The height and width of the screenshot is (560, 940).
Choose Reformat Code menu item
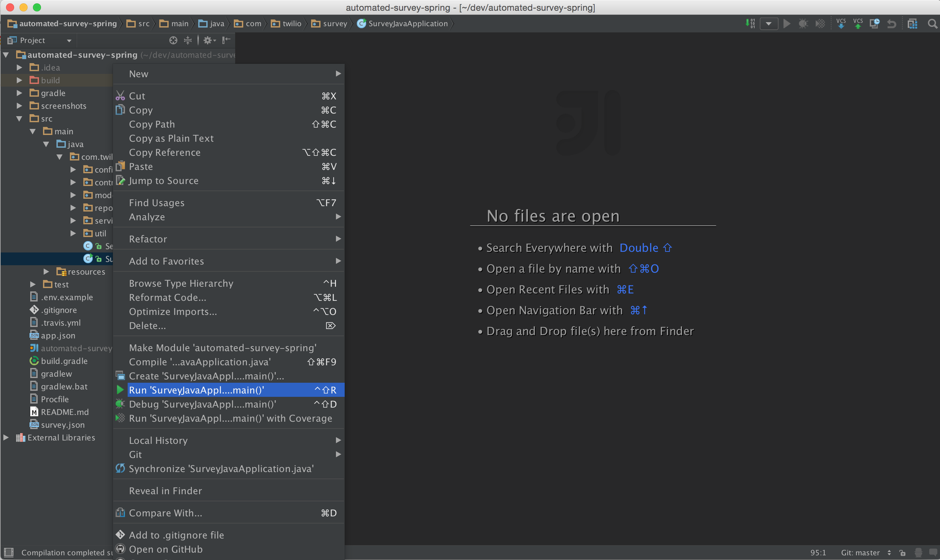[229, 297]
